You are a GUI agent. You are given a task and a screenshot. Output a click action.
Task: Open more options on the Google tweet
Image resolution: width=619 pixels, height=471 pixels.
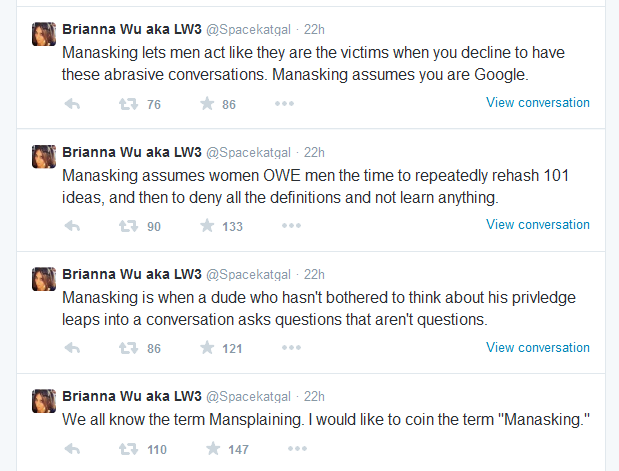click(x=284, y=104)
